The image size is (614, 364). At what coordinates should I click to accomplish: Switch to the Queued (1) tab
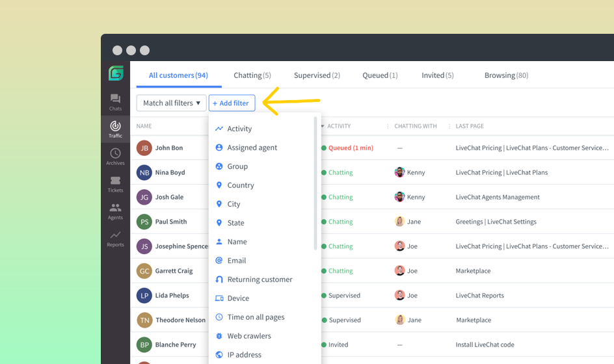click(380, 75)
